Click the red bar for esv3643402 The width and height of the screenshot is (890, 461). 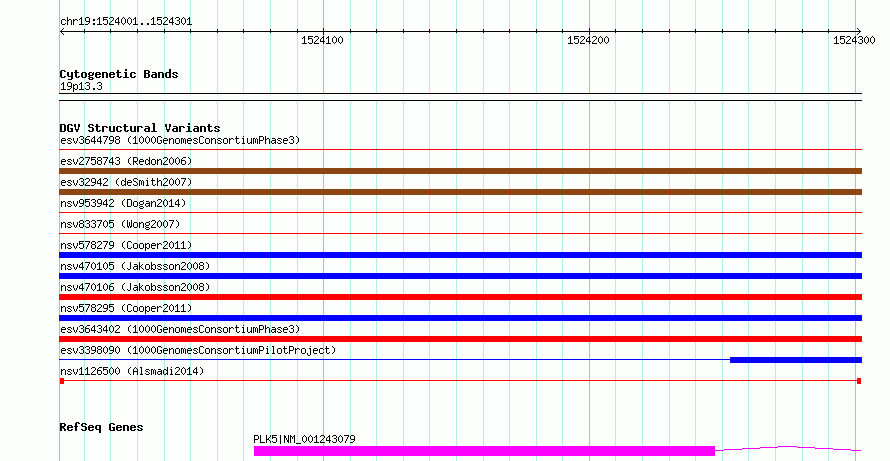pyautogui.click(x=460, y=339)
